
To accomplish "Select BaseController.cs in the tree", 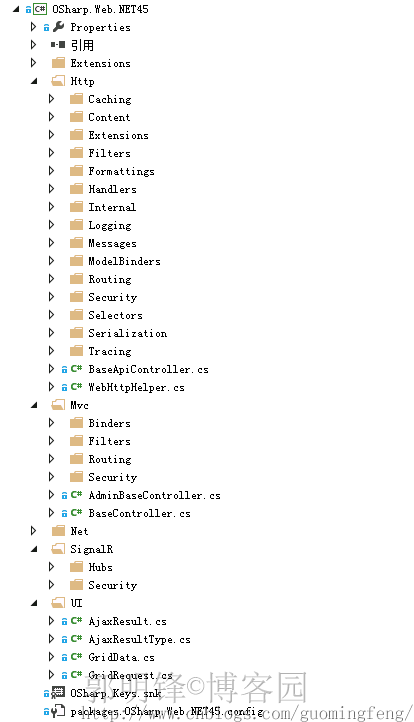I will (x=140, y=513).
